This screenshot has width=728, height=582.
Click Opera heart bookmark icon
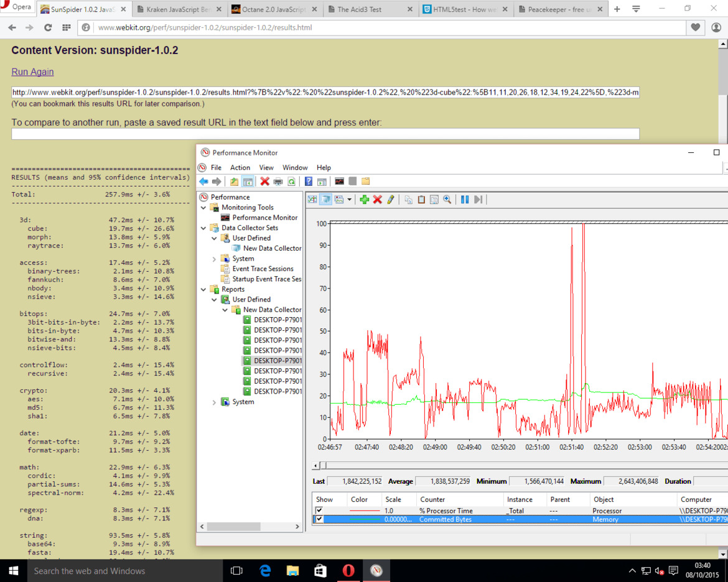coord(695,27)
